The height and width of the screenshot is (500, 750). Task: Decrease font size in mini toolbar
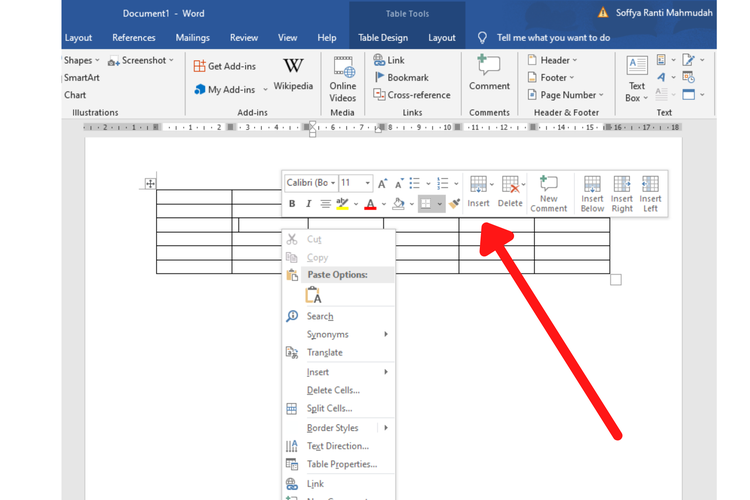click(x=398, y=184)
